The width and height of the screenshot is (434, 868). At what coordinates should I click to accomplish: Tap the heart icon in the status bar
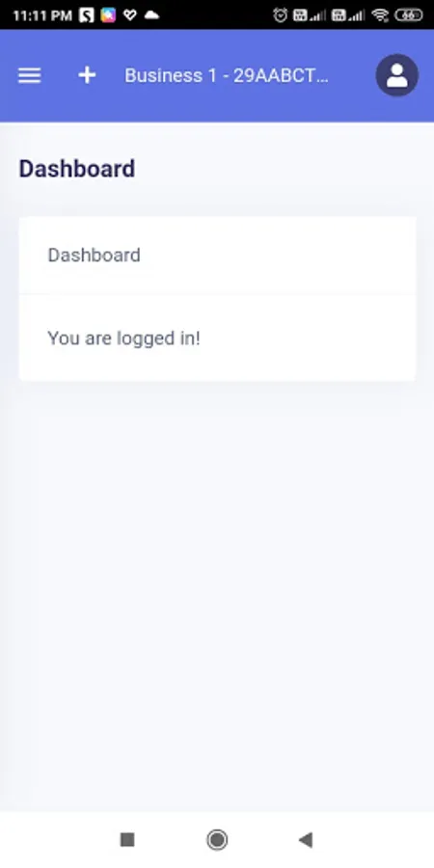pyautogui.click(x=129, y=14)
